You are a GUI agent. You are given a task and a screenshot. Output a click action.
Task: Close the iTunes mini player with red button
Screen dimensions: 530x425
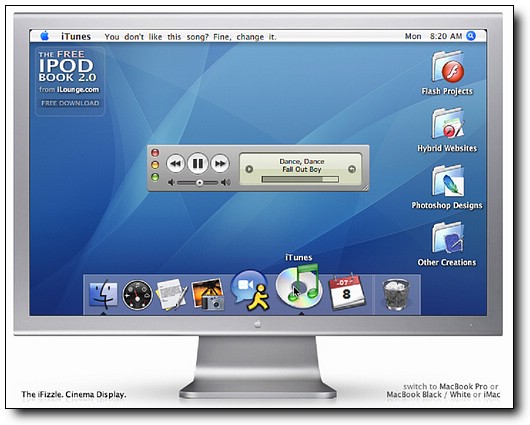(155, 153)
